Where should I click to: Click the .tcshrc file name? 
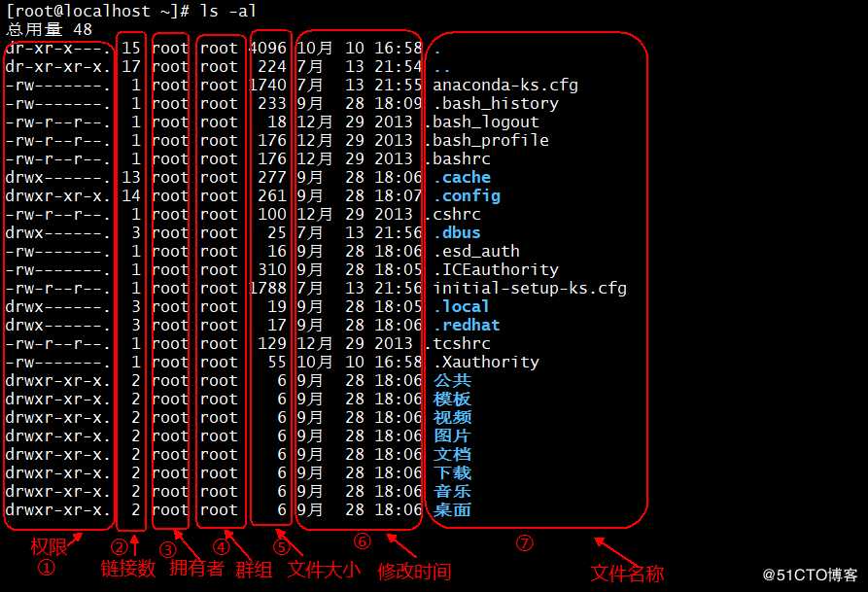coord(457,343)
